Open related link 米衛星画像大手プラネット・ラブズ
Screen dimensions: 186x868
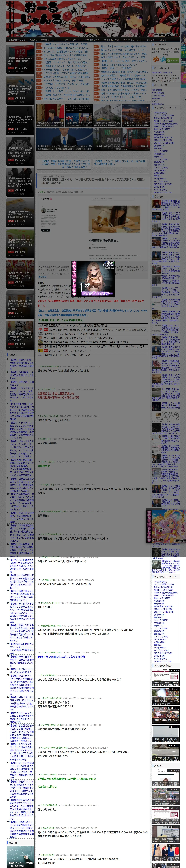[x=76, y=325]
